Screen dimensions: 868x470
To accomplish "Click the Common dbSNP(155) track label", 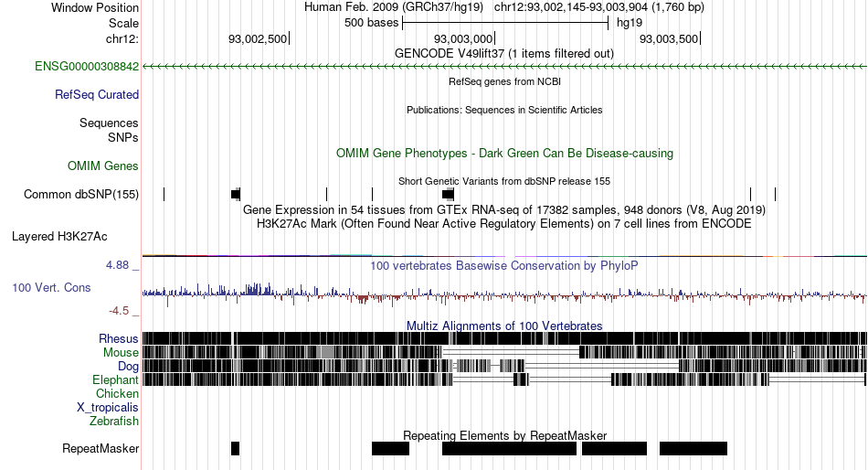I will [81, 195].
